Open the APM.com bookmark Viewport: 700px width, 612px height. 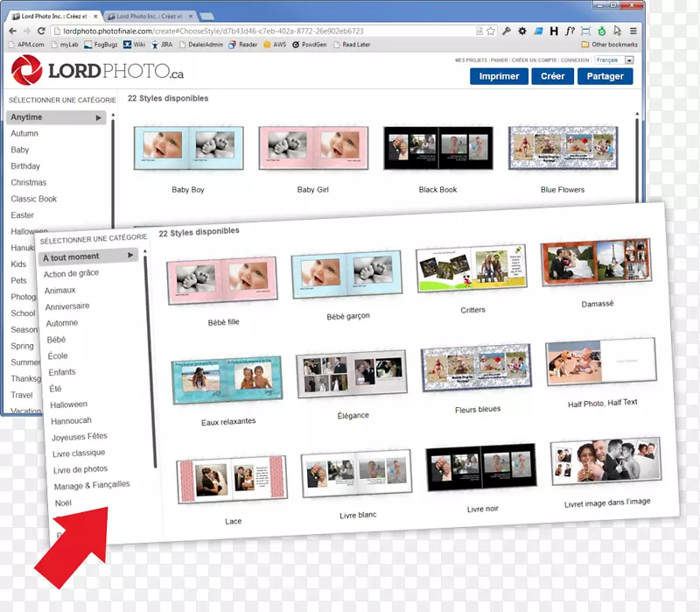coord(26,45)
